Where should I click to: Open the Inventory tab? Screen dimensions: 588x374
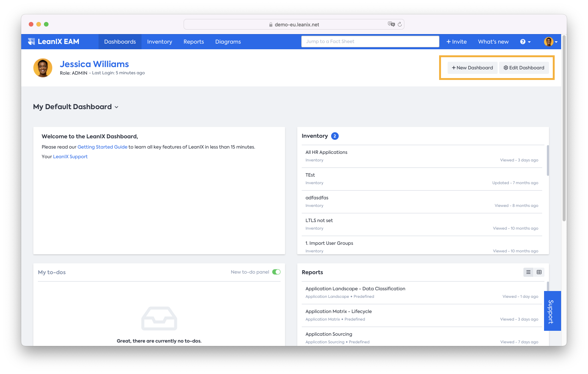(160, 42)
